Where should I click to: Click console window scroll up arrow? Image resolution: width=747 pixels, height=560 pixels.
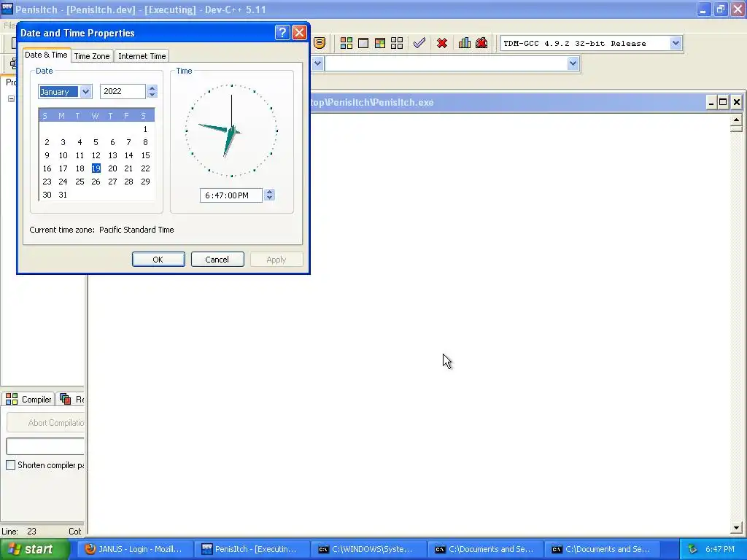[737, 120]
